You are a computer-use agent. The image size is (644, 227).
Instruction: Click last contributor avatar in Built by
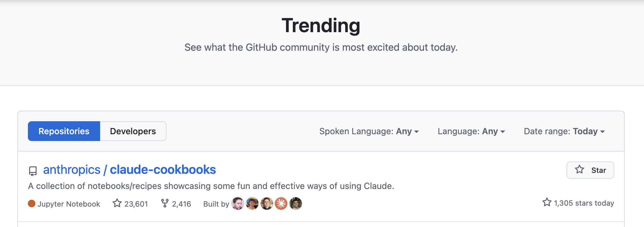296,203
